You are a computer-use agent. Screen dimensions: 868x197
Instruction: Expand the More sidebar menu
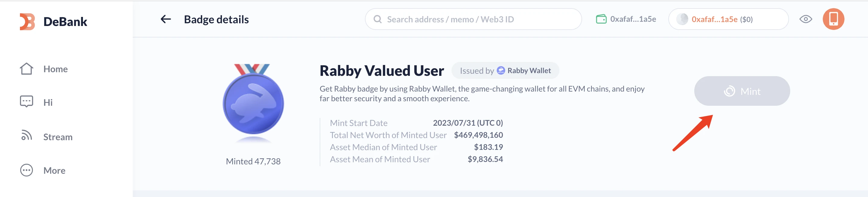(54, 170)
